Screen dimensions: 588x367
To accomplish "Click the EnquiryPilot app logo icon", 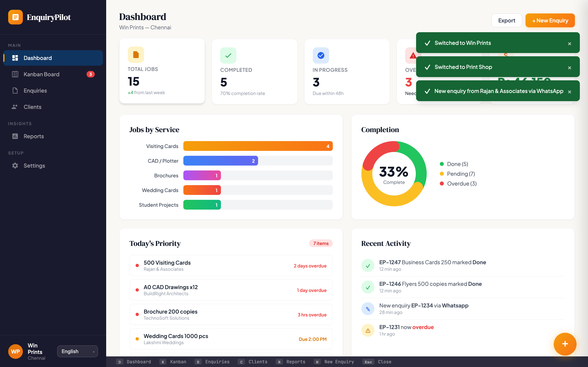I will click(x=15, y=17).
